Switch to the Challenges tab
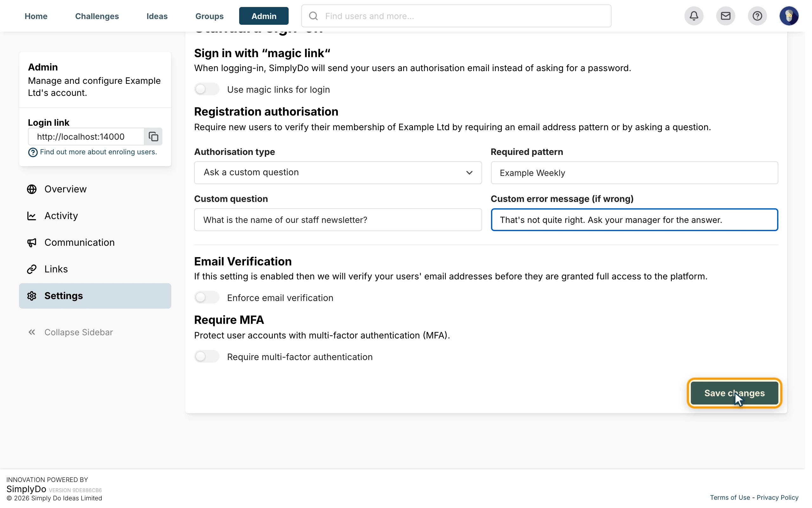Screen dimensions: 812x508 coord(97,16)
